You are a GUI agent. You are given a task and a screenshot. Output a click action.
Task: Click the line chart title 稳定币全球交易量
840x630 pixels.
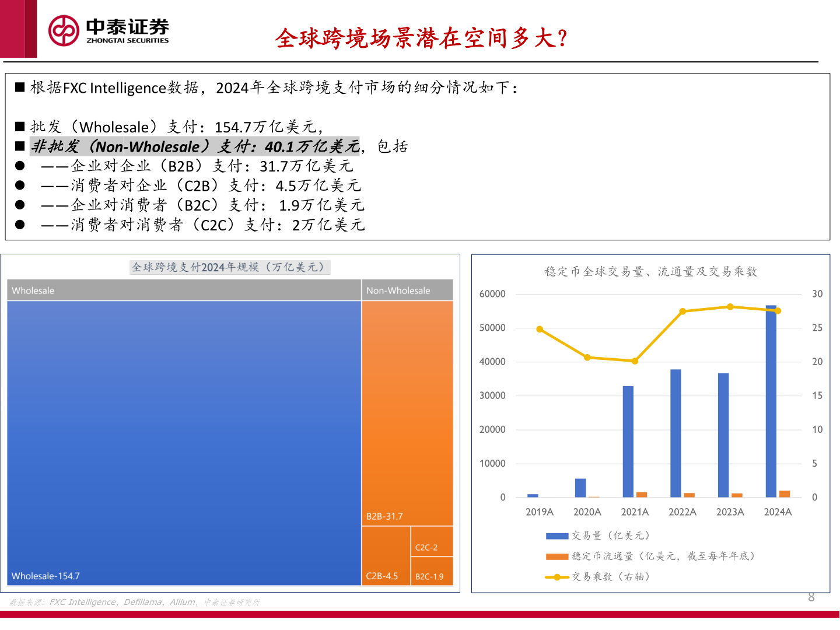(650, 271)
